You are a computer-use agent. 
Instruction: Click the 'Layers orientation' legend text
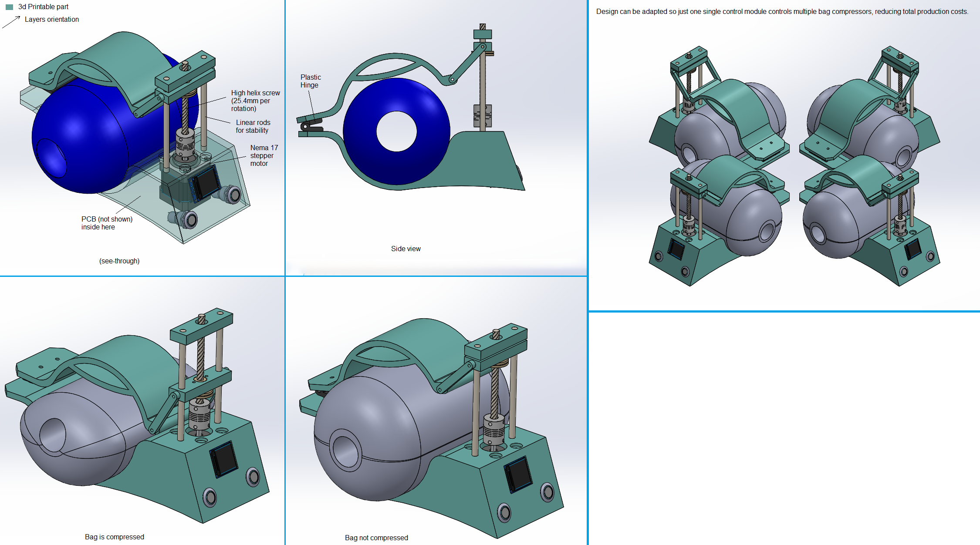click(52, 20)
